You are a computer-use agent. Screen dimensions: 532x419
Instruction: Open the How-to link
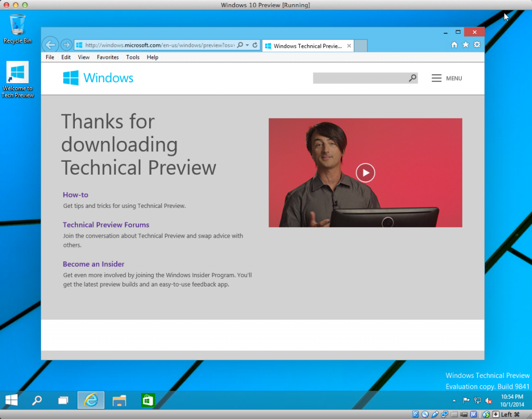[x=75, y=195]
